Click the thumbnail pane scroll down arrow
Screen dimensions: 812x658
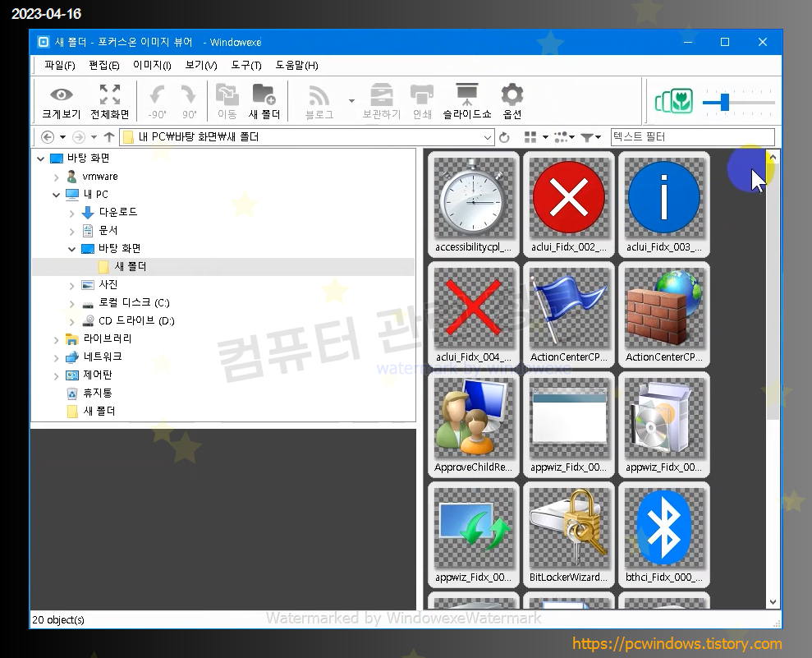(x=773, y=602)
